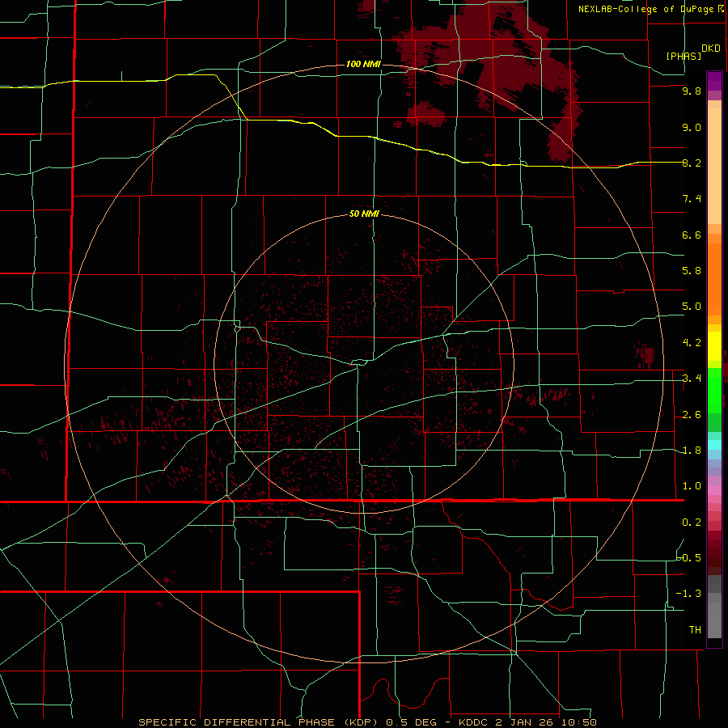Click the purple top segment of color bar

coord(714,81)
